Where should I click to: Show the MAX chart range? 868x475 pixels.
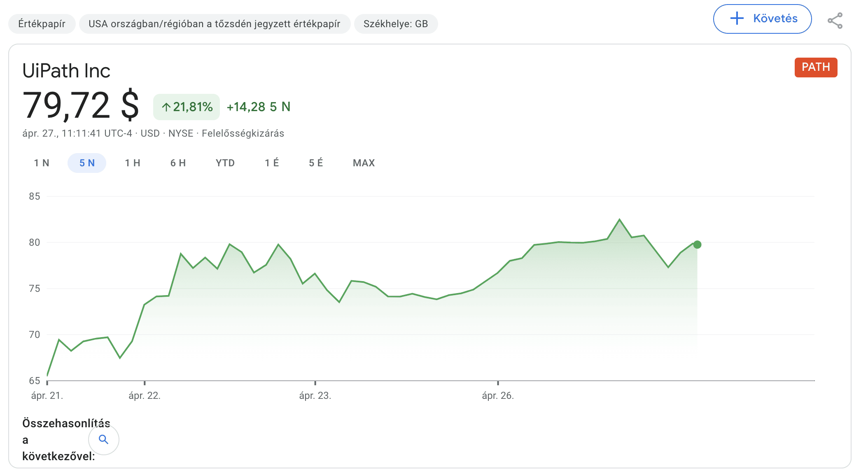click(x=364, y=163)
